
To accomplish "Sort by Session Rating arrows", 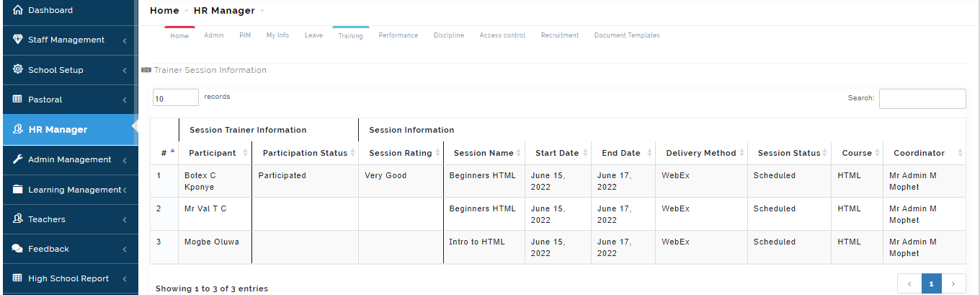I will point(438,153).
